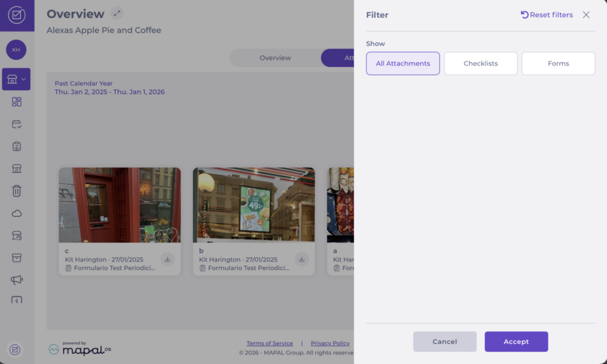Expand the store selector dropdown in sidebar
607x364 pixels.
[16, 79]
